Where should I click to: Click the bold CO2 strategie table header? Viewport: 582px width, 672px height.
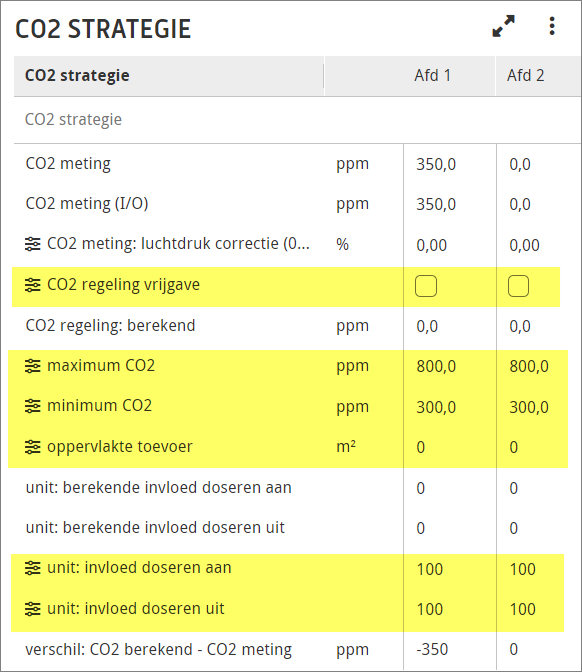pyautogui.click(x=77, y=75)
